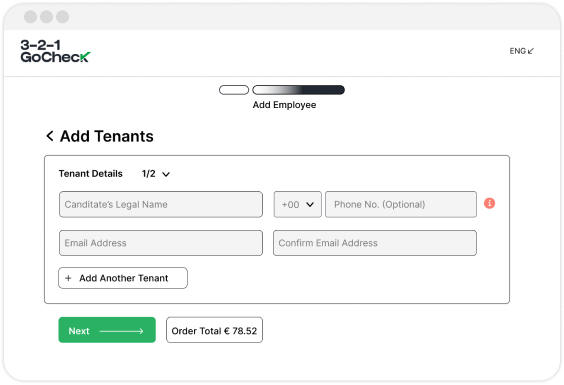Focus the Email Address field
564x385 pixels.
pyautogui.click(x=161, y=243)
